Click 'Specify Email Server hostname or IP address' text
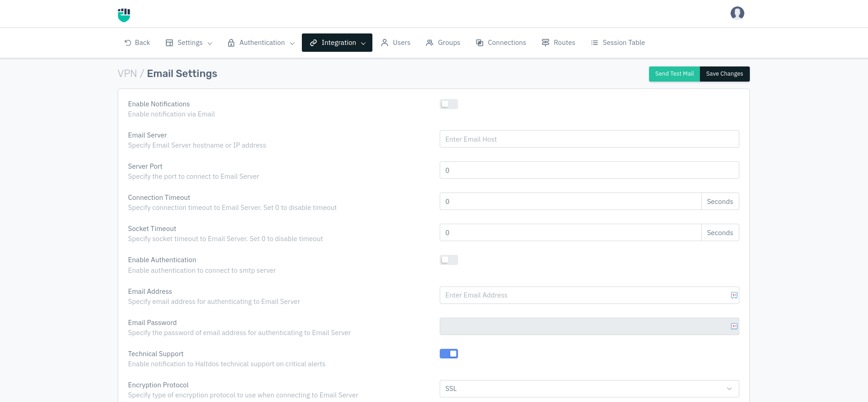Screen dimensions: 868x402 (x=197, y=145)
